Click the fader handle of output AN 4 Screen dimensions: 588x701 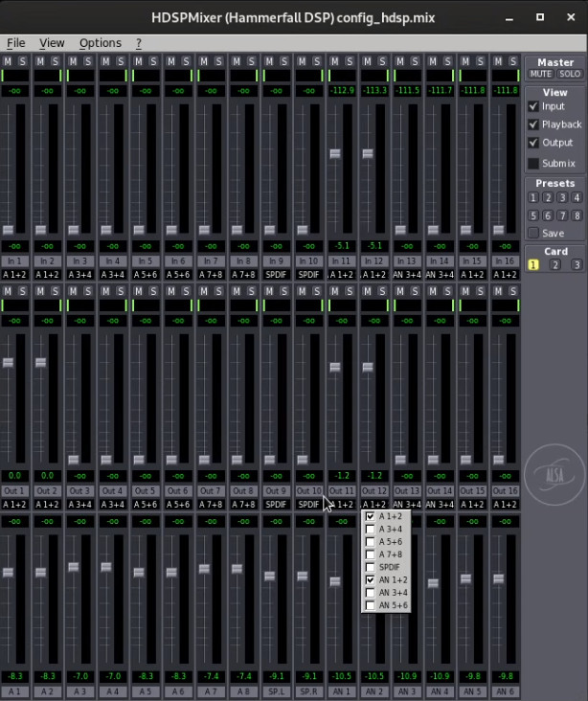[x=433, y=583]
